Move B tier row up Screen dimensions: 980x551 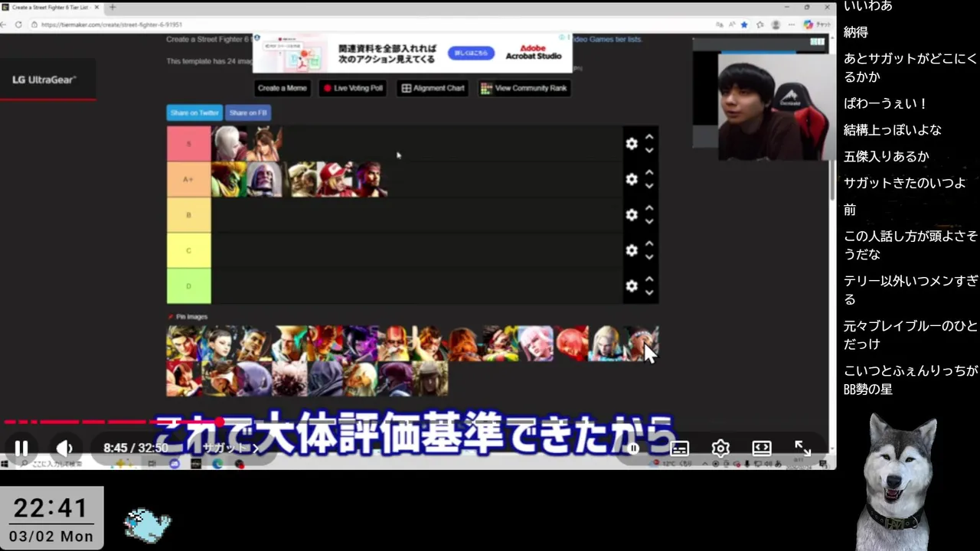[649, 208]
